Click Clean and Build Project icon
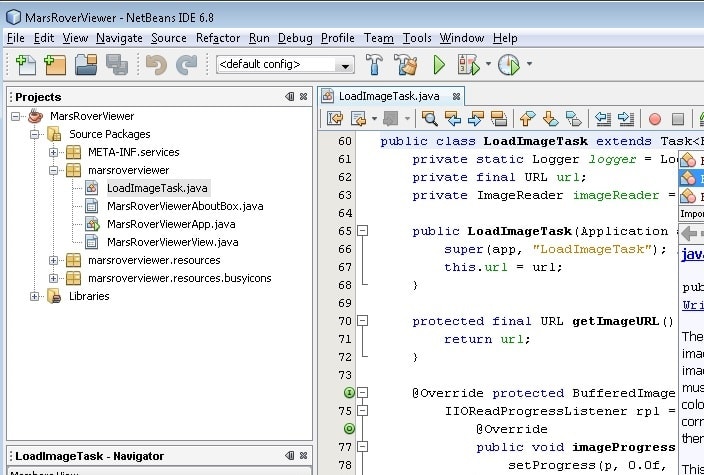The height and width of the screenshot is (475, 704). [405, 65]
